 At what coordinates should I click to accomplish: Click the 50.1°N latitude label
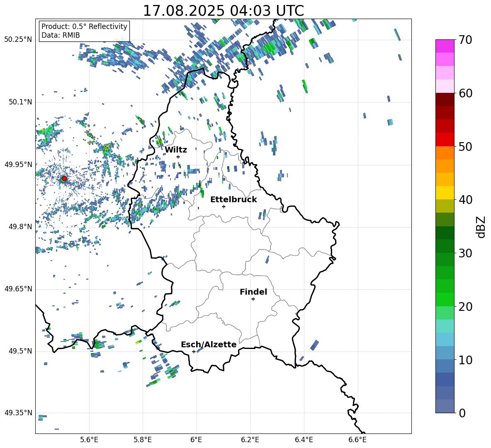click(20, 102)
